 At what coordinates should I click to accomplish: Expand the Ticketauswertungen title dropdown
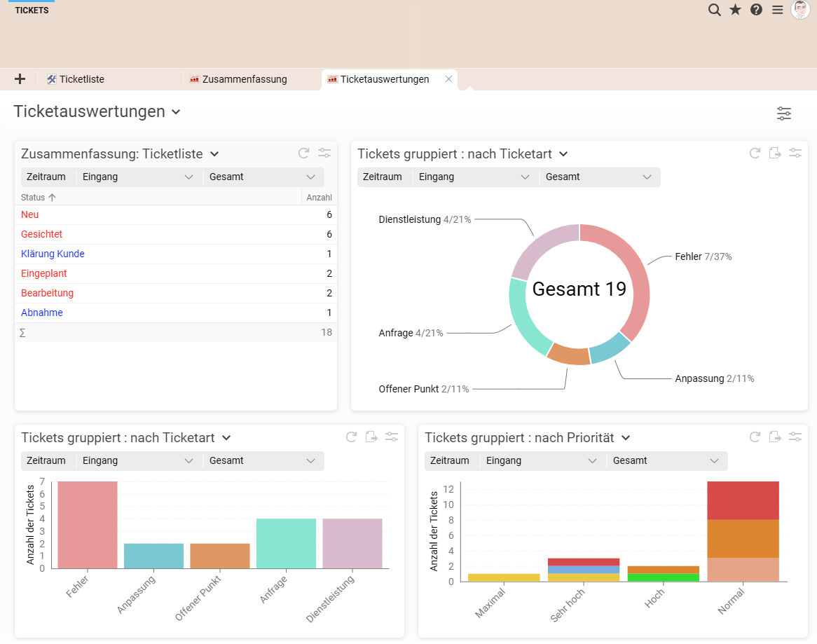tap(176, 112)
